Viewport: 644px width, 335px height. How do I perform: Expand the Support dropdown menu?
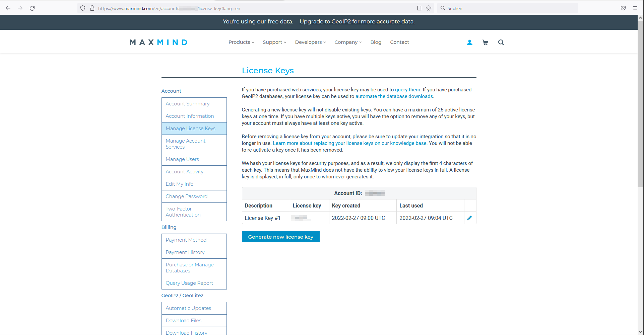point(274,42)
